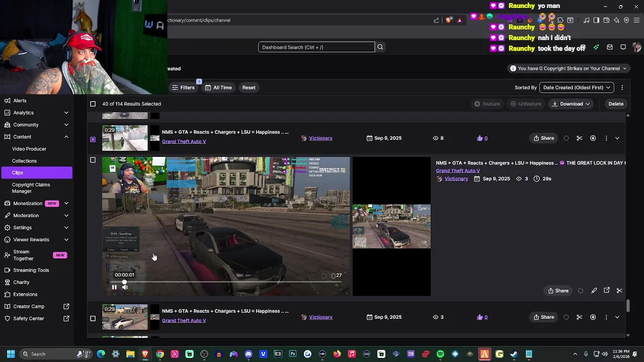Open the Sorted By dropdown

577,87
